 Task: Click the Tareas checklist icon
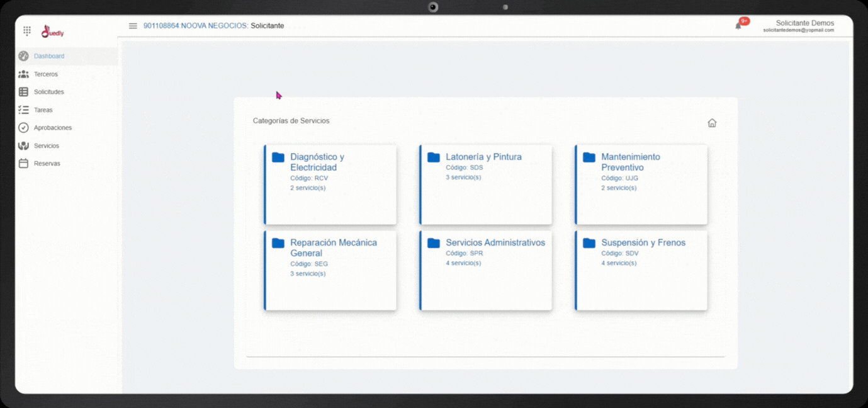coord(23,110)
